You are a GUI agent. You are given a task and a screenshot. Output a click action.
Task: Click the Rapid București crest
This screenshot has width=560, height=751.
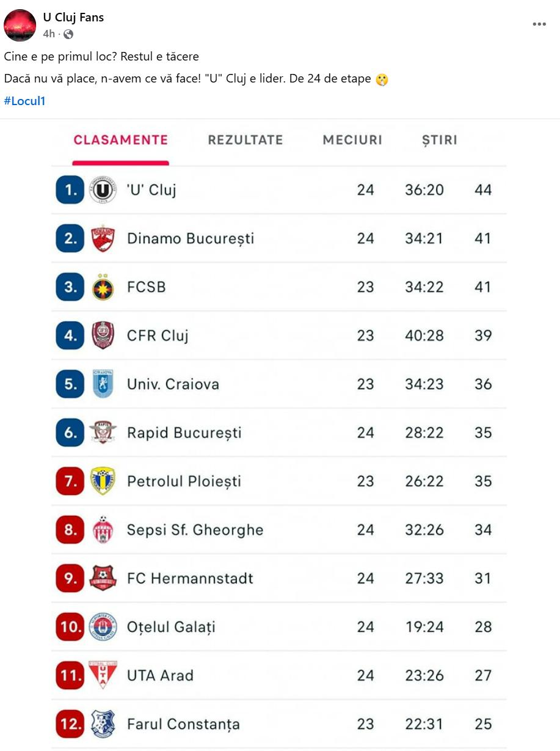pyautogui.click(x=103, y=433)
